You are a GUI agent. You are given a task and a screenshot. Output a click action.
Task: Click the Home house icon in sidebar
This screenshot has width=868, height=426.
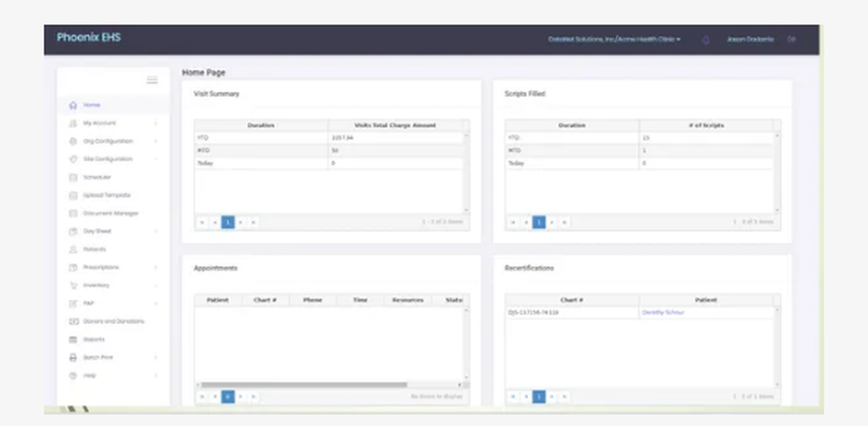pyautogui.click(x=73, y=105)
